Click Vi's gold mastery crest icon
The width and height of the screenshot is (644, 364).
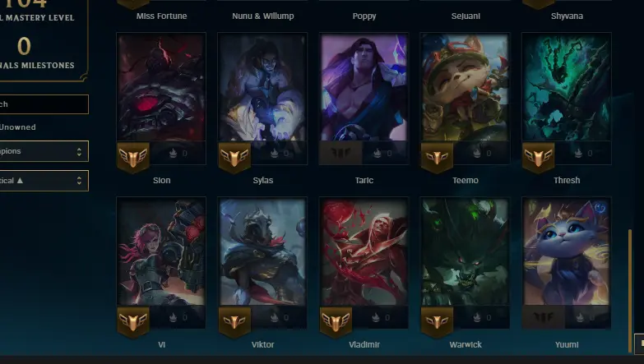point(132,322)
